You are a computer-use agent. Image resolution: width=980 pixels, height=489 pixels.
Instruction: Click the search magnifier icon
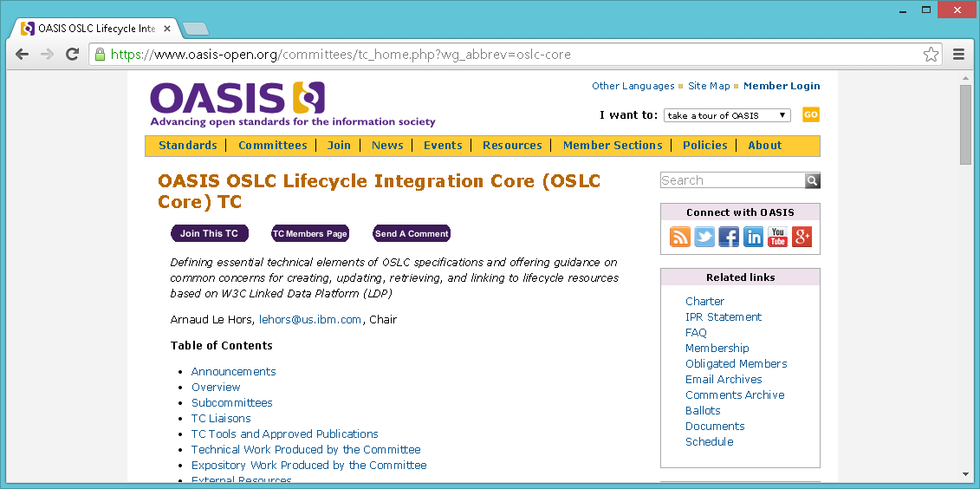(813, 180)
